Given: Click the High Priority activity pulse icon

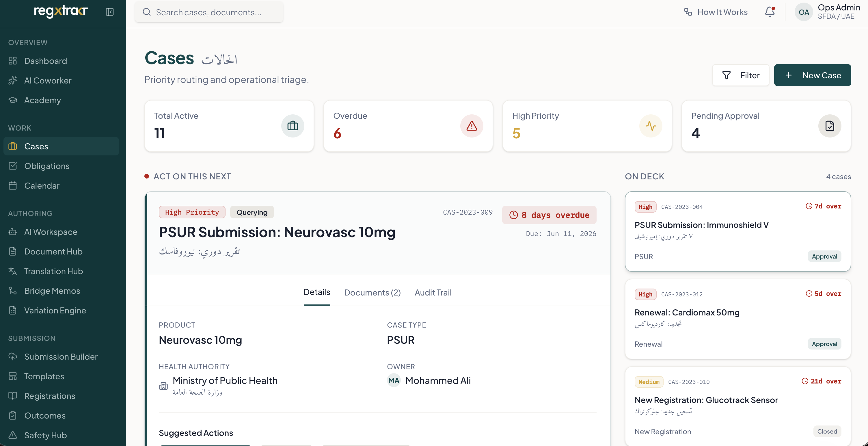Looking at the screenshot, I should pos(650,126).
